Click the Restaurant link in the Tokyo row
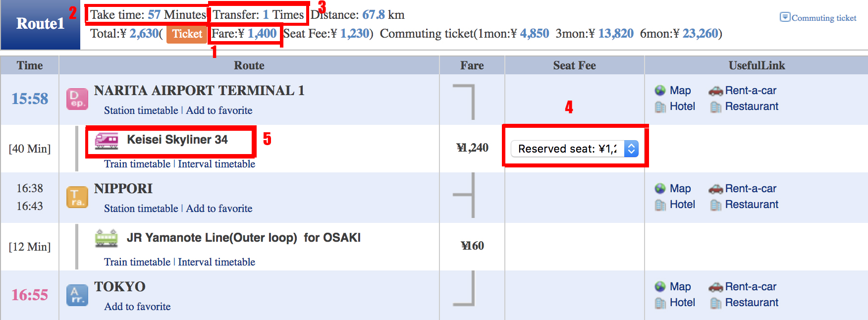 751,303
